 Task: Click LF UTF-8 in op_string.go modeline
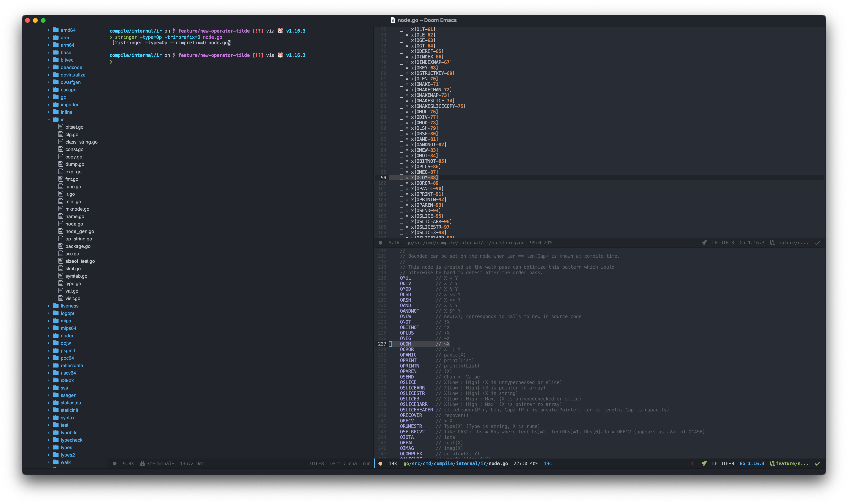723,243
